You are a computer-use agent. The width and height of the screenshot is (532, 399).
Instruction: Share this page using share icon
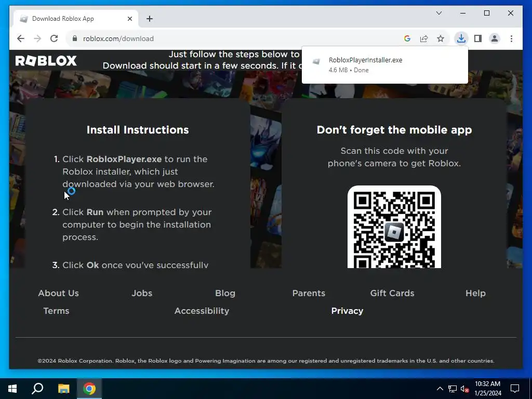coord(424,38)
